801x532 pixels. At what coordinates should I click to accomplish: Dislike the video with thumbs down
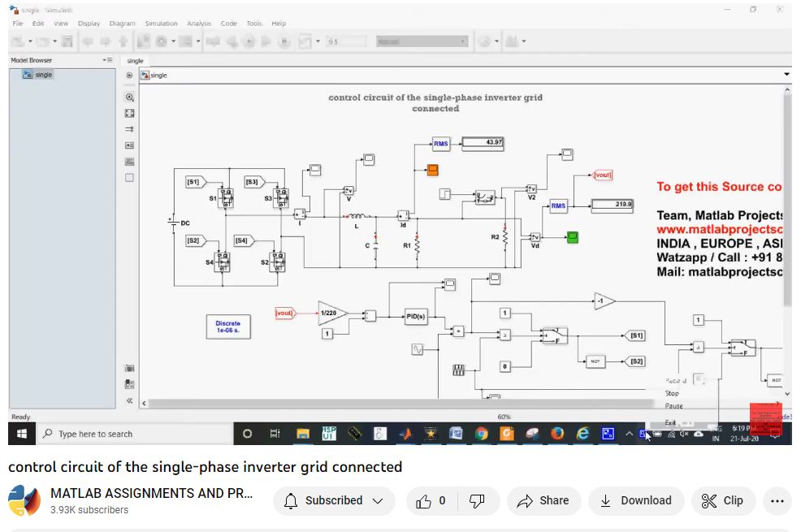[x=478, y=501]
